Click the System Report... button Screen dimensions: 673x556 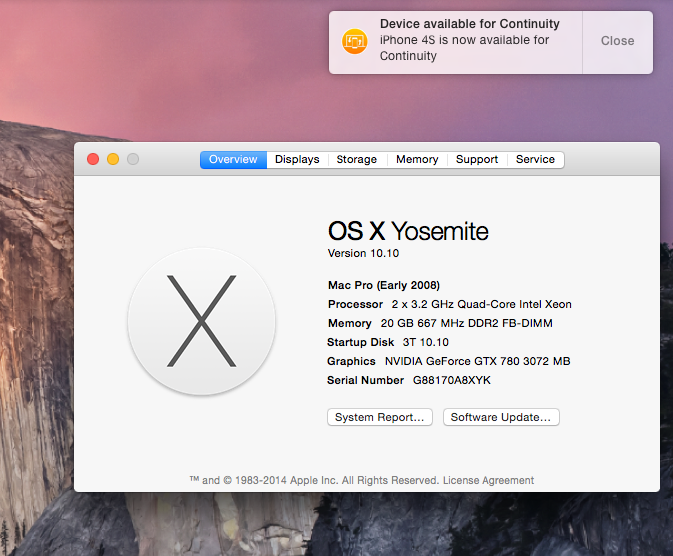tap(379, 417)
